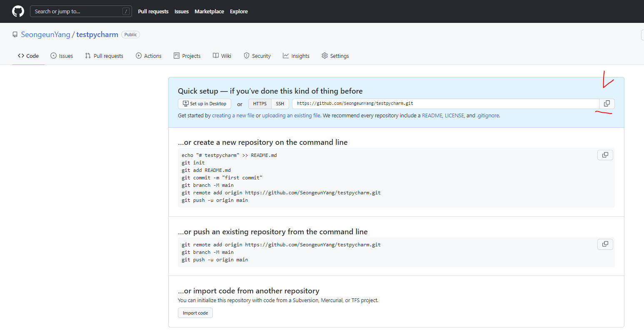
Task: Focus the Search or jump to field
Action: point(81,11)
